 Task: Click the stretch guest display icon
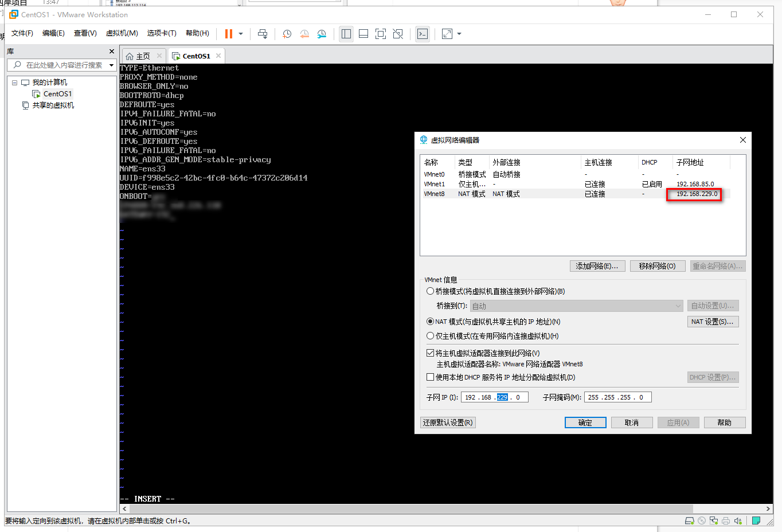pyautogui.click(x=447, y=34)
